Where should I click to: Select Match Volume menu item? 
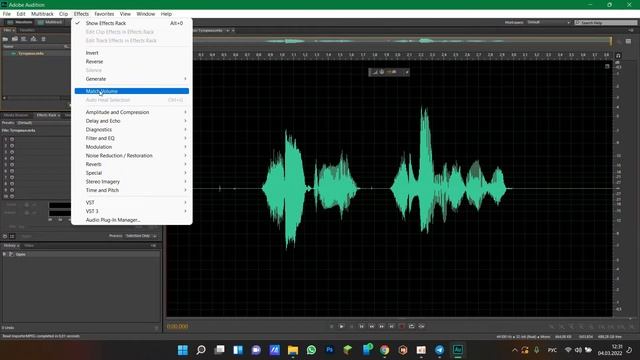pyautogui.click(x=131, y=91)
